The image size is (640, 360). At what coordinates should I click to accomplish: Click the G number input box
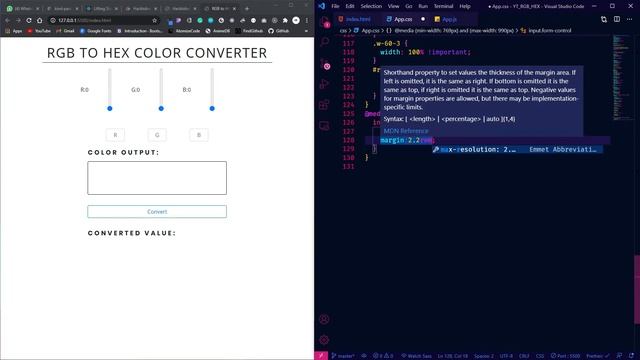157,135
